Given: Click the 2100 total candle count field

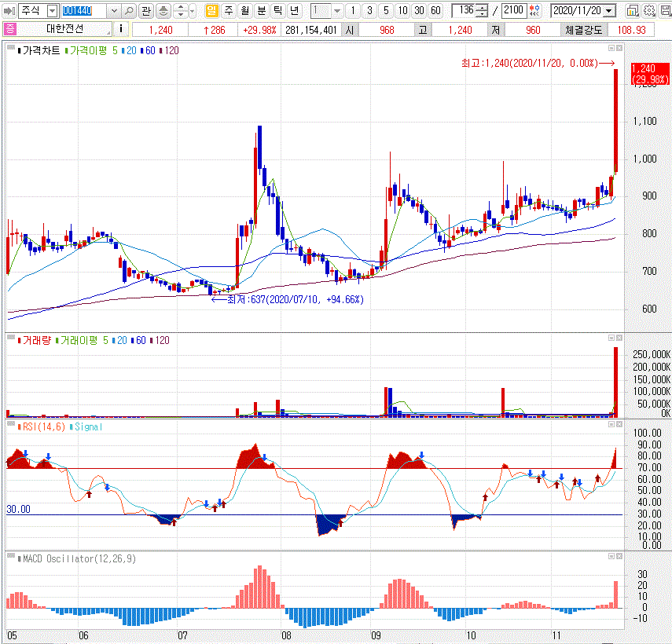Looking at the screenshot, I should coord(514,10).
